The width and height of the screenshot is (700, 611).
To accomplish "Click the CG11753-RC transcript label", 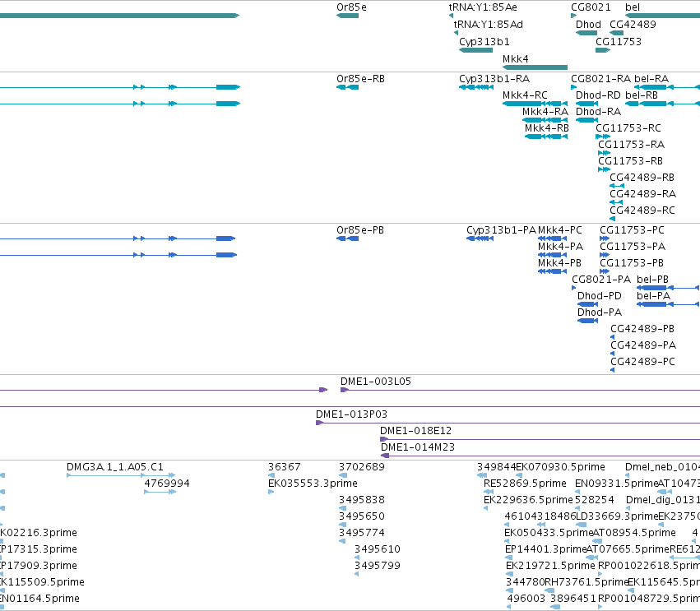I will coord(628,128).
